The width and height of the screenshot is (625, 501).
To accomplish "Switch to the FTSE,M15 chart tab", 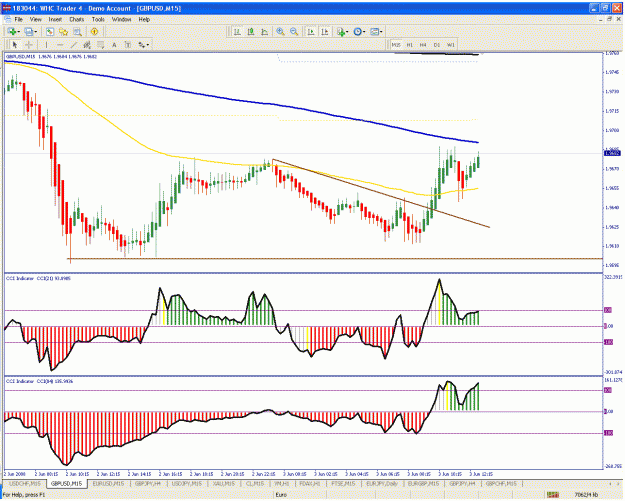I will pos(343,484).
